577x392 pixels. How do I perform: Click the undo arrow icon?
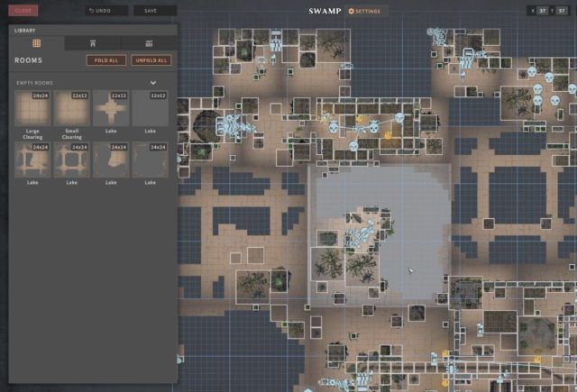(91, 11)
